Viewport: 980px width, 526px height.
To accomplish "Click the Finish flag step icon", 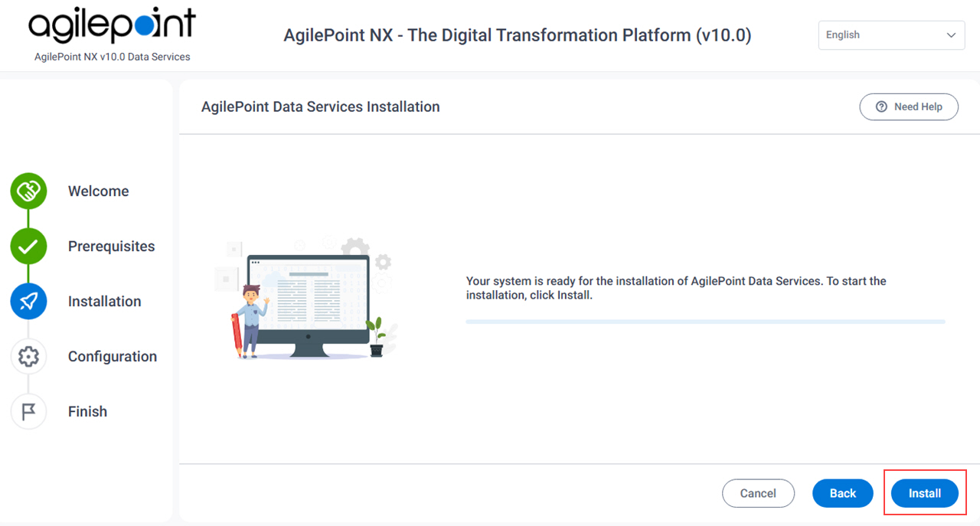I will tap(28, 412).
